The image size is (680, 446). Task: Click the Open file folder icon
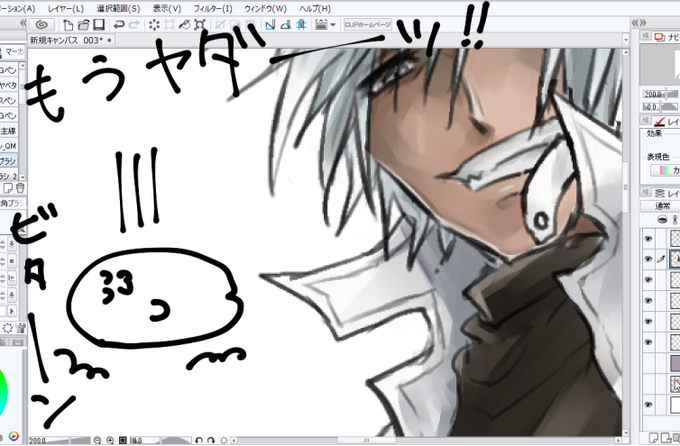83,25
